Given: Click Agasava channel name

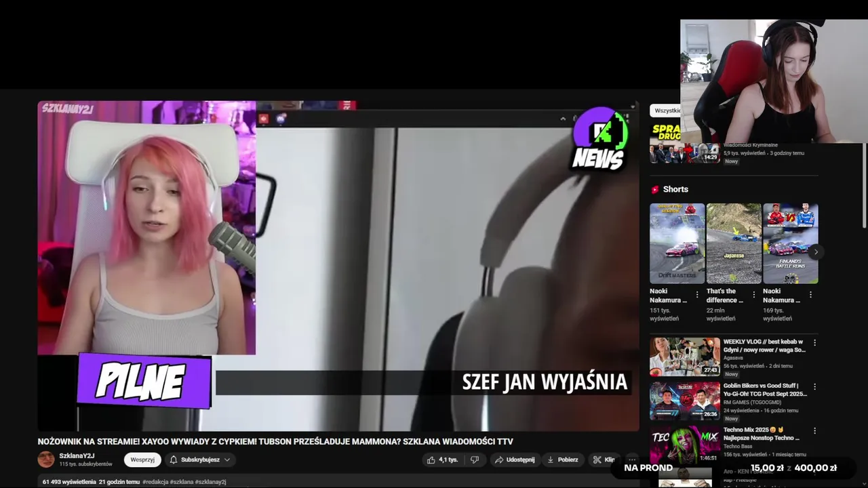Looking at the screenshot, I should 734,358.
